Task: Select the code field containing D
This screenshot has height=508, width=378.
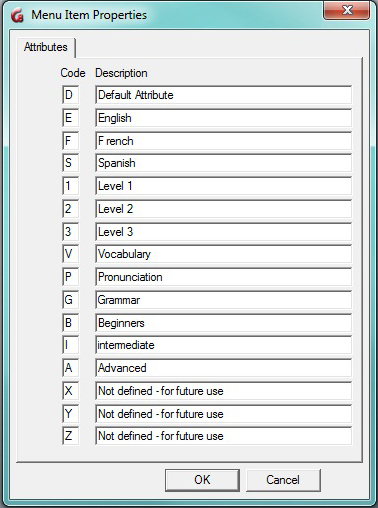Action: click(71, 95)
